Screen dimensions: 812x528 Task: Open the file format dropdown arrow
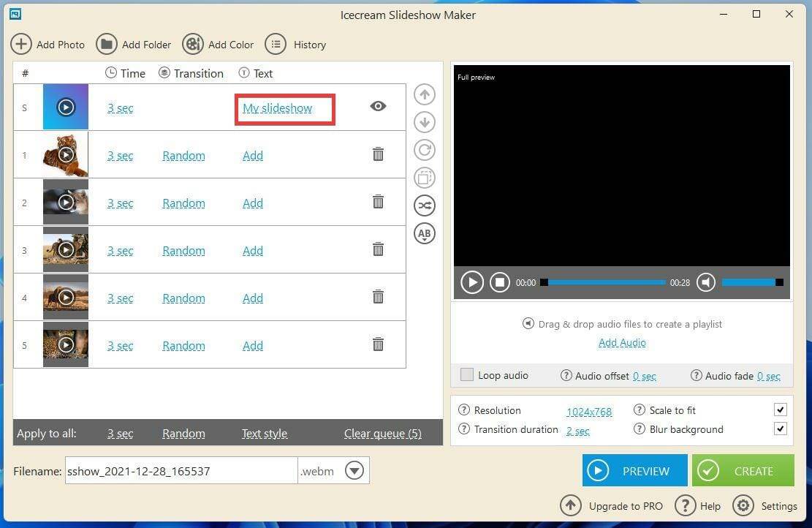(354, 471)
